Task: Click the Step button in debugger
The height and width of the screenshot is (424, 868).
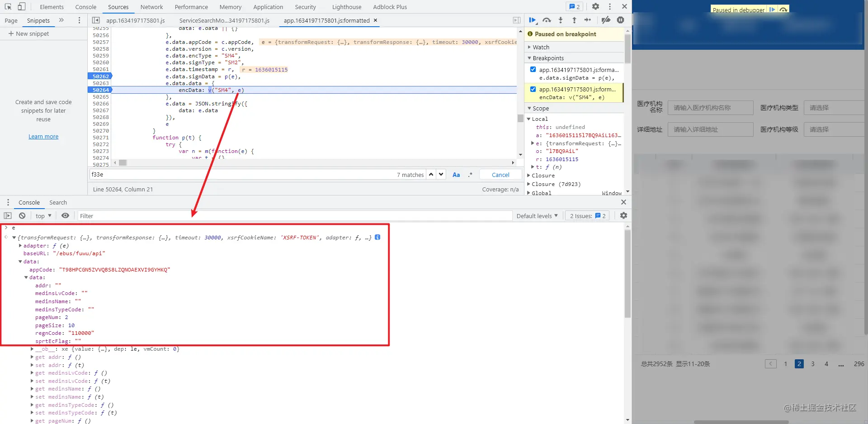Action: (588, 20)
